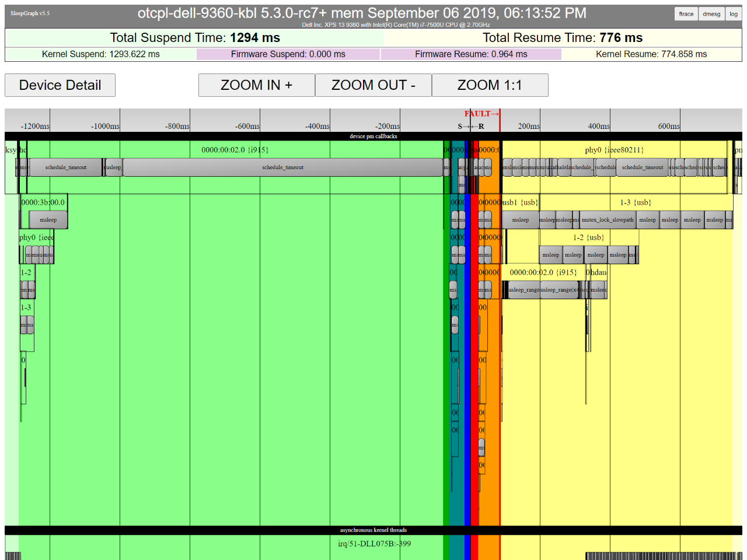Click the device pm callbacks header bar
747x560 pixels.
373,136
